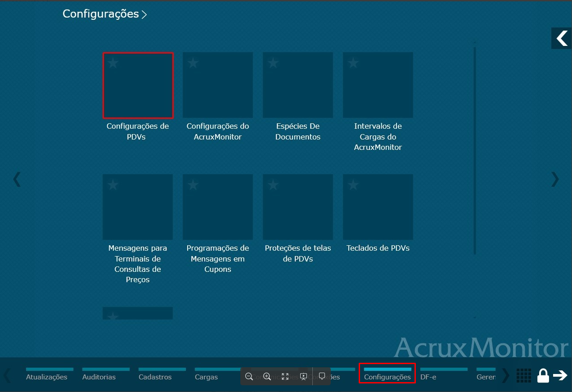
Task: Click the fullscreen expand icon
Action: coord(285,376)
